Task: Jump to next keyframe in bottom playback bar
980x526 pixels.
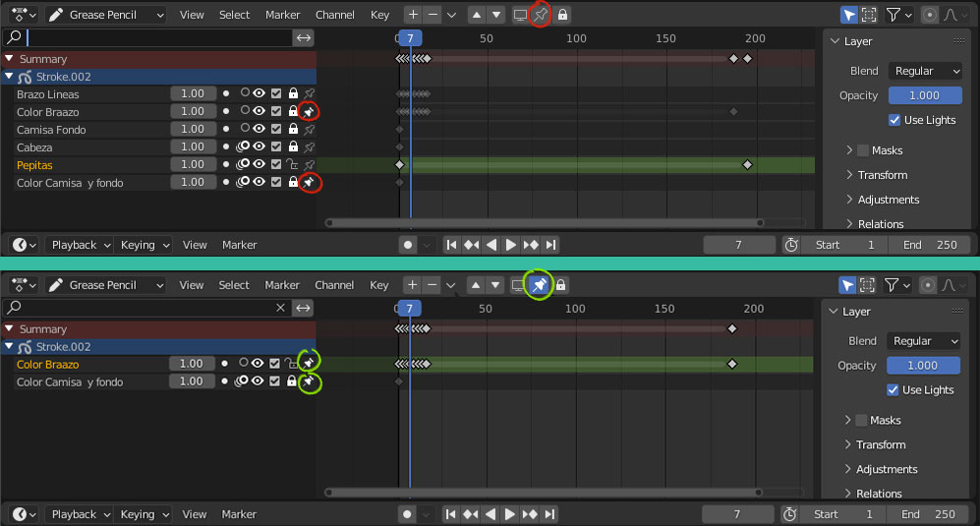Action: [530, 514]
